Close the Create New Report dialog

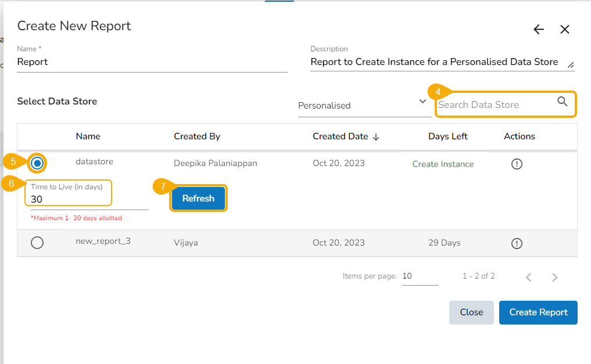click(565, 30)
